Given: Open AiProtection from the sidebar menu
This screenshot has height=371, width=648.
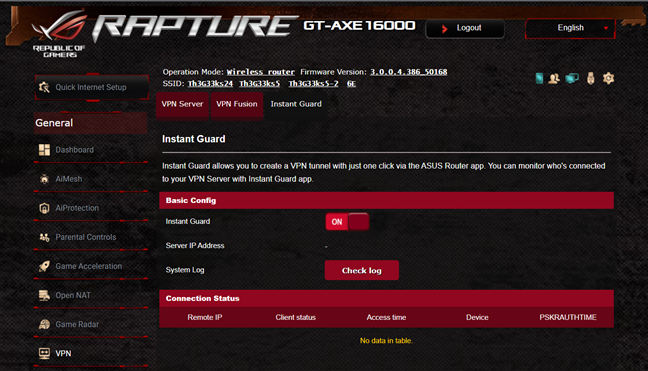Looking at the screenshot, I should point(91,208).
